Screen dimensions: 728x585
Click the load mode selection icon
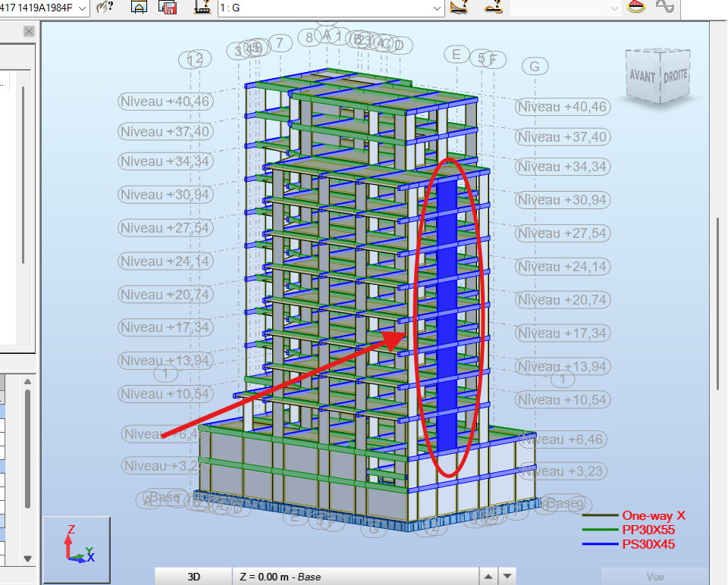[492, 8]
